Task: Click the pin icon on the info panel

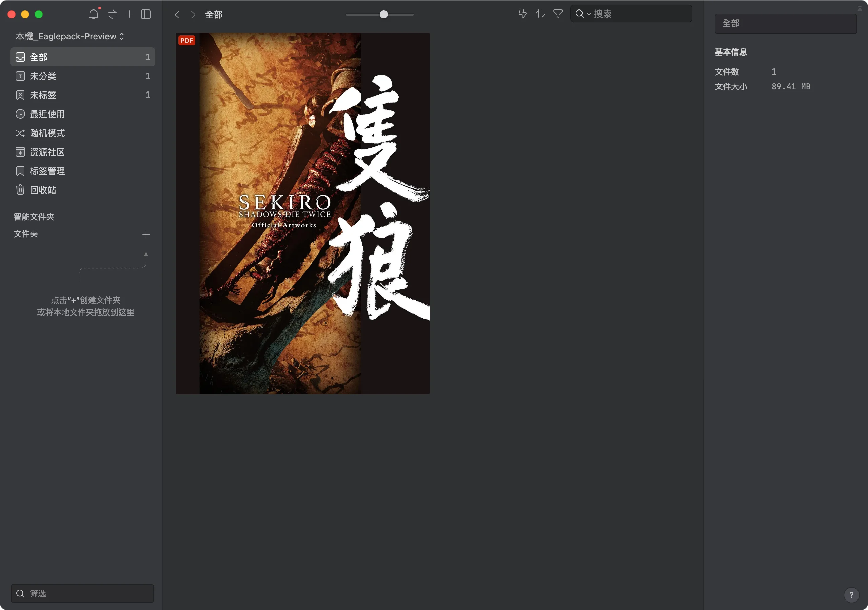Action: tap(859, 9)
